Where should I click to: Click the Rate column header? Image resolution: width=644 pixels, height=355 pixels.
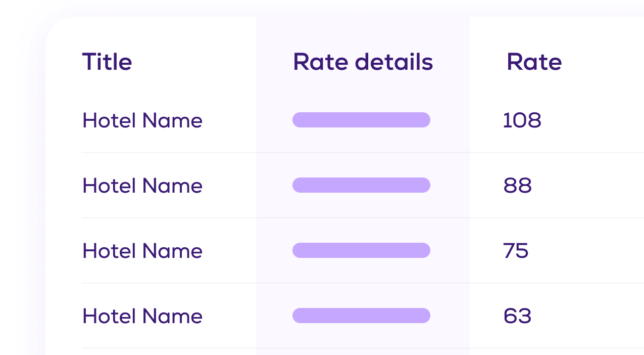[534, 62]
